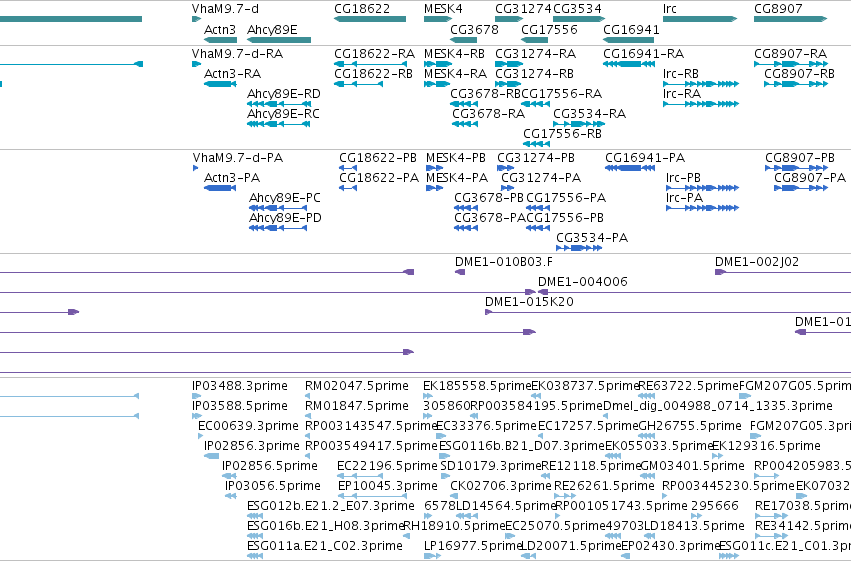Click EST label LD18413.5prime
Viewport: 851px width, 561px height.
tap(694, 526)
